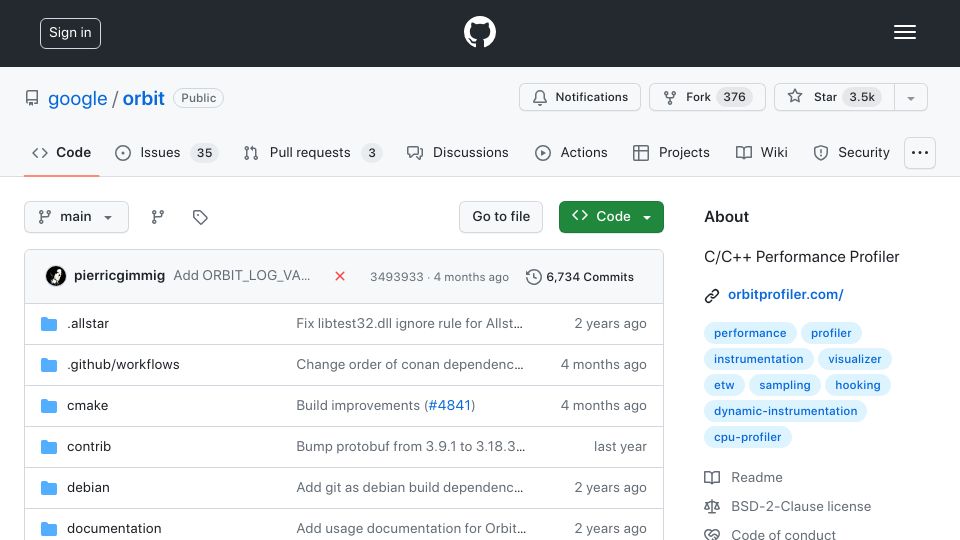Viewport: 960px width, 540px height.
Task: Click the Notifications bell button
Action: pos(580,97)
